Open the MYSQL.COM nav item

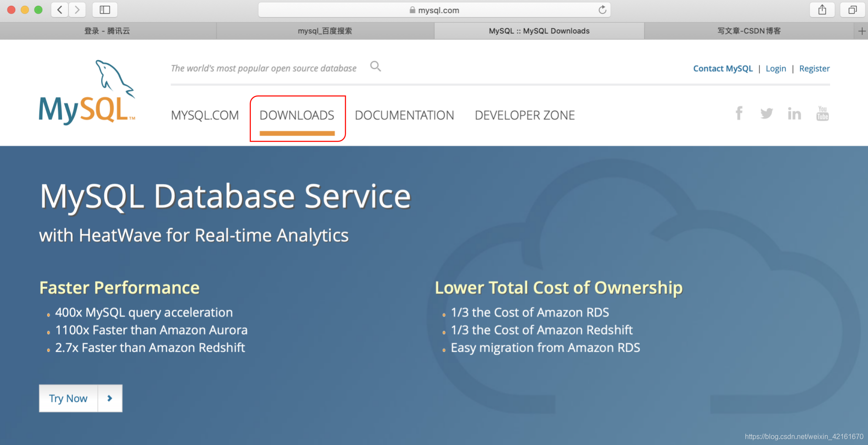point(205,115)
